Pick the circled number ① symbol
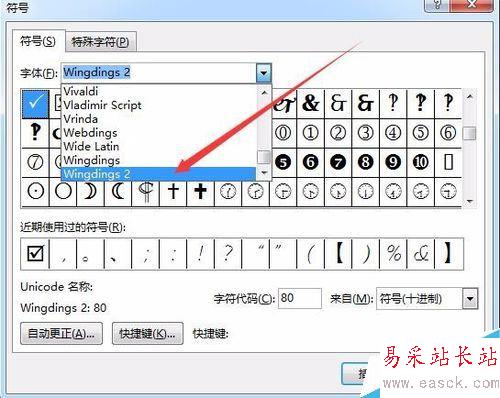This screenshot has width=500, height=398. 311,133
